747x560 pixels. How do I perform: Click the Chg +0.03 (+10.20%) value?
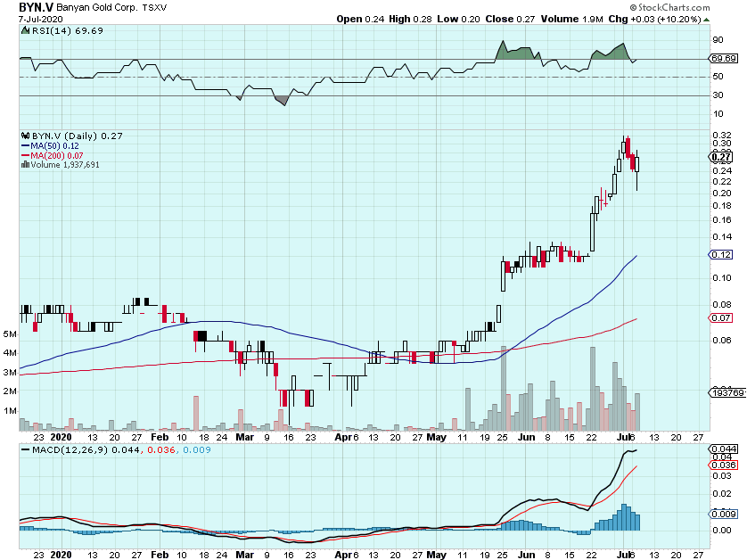click(x=654, y=19)
